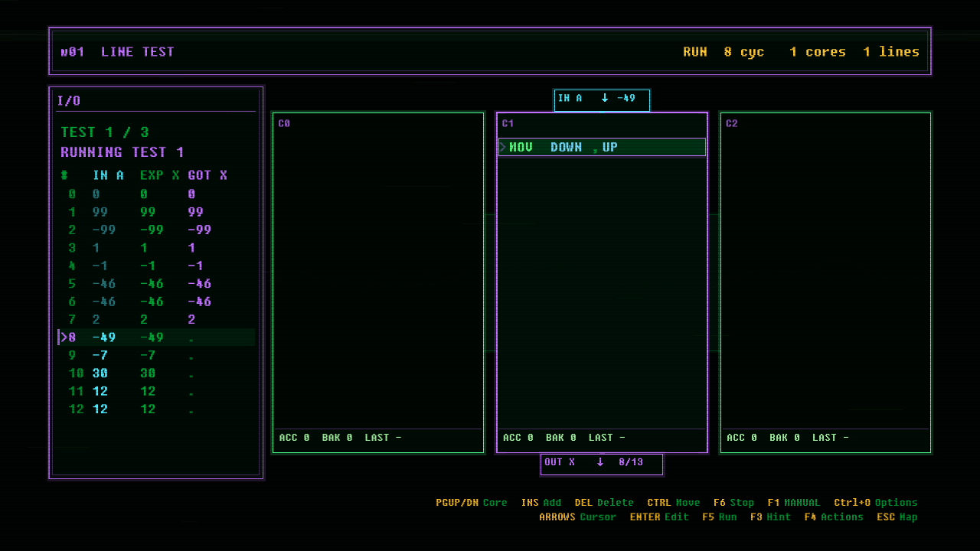Select the MOV DOWN, UP code line
This screenshot has width=980, height=551.
pyautogui.click(x=602, y=147)
